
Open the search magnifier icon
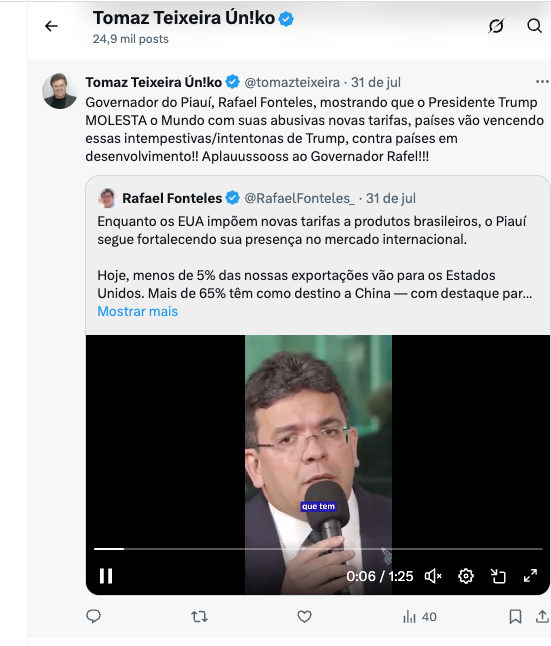tap(534, 26)
